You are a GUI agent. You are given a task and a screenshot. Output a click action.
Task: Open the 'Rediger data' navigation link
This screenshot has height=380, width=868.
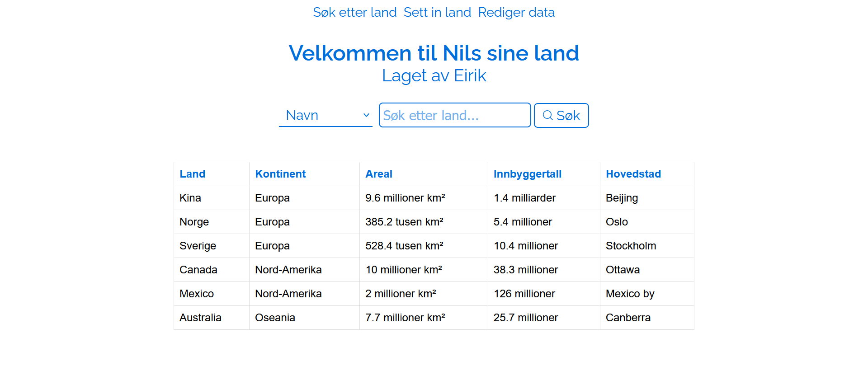click(x=516, y=12)
